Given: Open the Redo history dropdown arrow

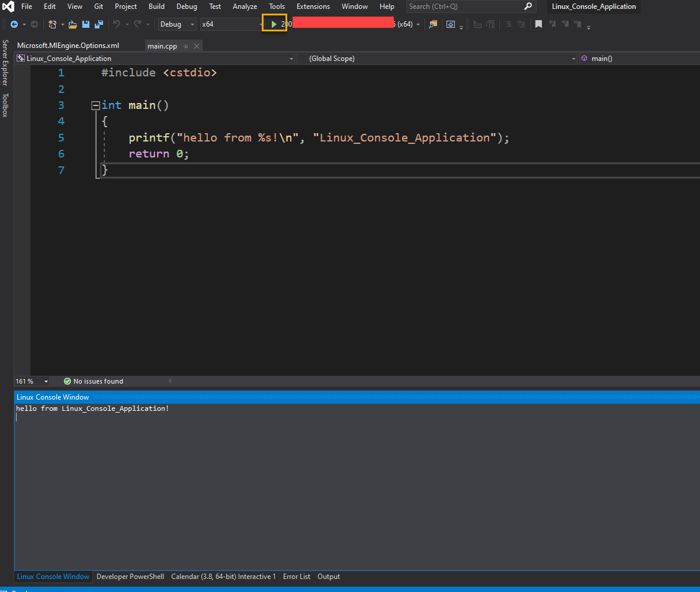Looking at the screenshot, I should [148, 24].
